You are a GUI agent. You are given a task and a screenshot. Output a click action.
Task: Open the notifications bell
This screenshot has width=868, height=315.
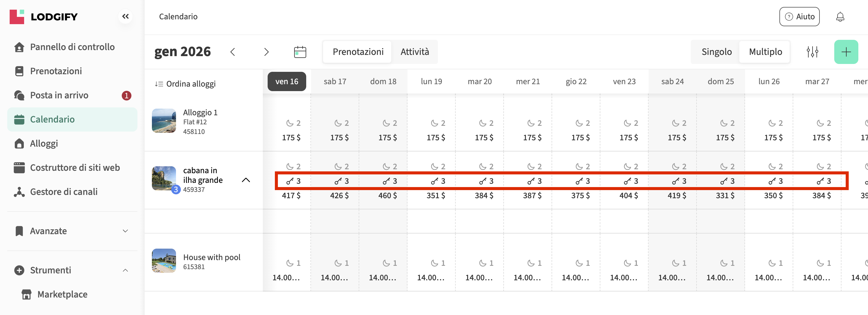point(840,17)
